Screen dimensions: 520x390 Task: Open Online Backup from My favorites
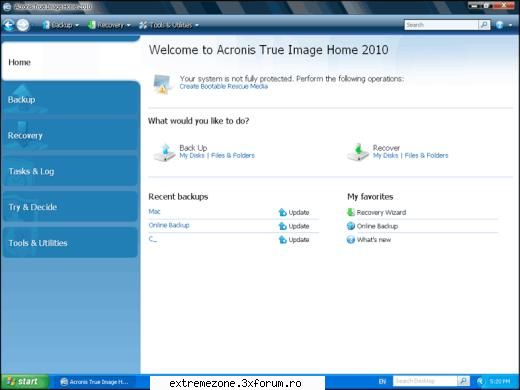pos(377,226)
